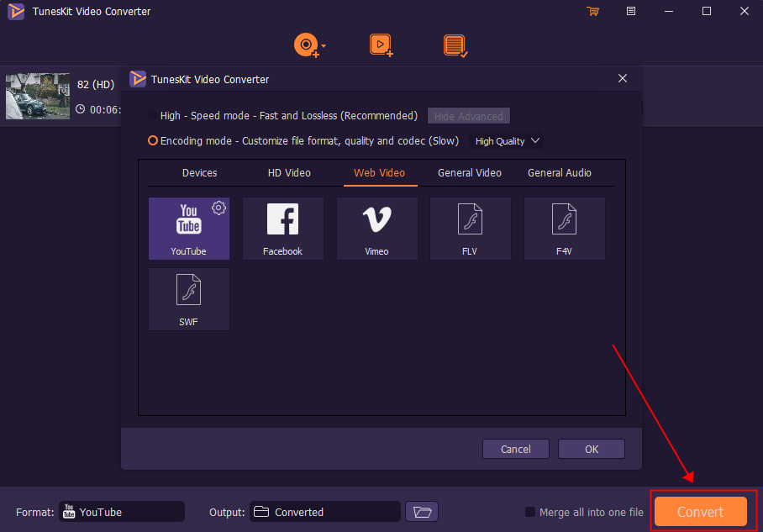This screenshot has height=532, width=763.
Task: Close the format dialog with X
Action: 623,78
